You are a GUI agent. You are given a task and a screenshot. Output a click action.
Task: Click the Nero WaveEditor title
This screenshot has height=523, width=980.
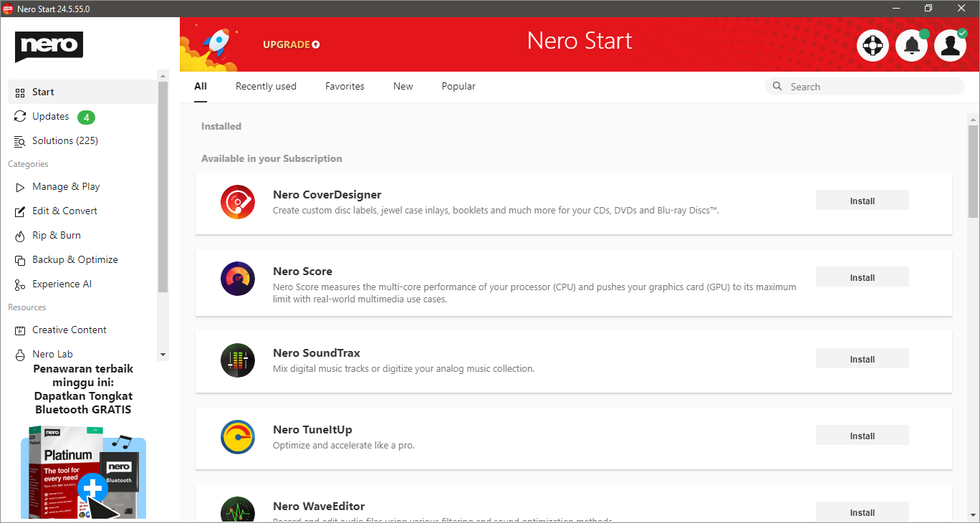pyautogui.click(x=319, y=507)
